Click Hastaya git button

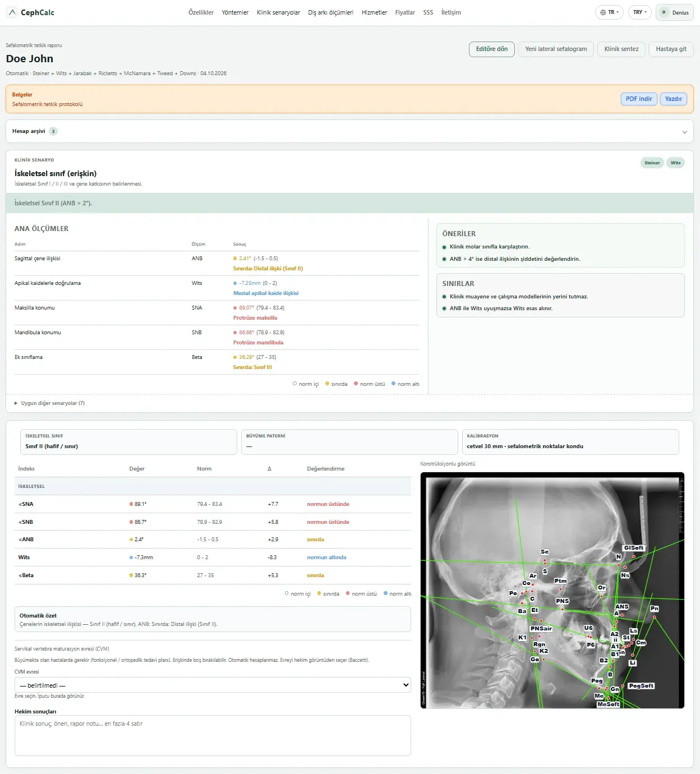point(671,49)
